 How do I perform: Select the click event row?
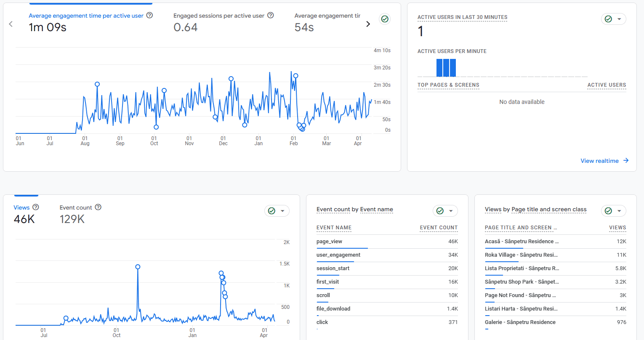387,322
